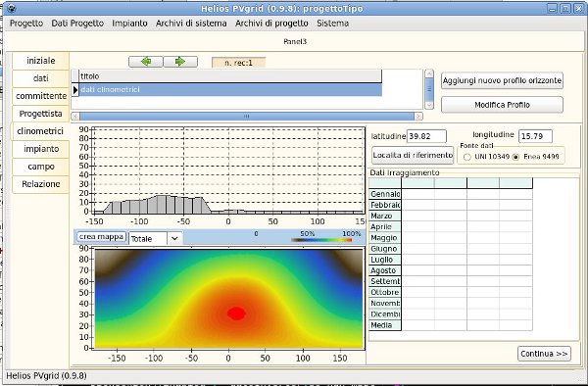The width and height of the screenshot is (588, 386).
Task: Click the horizon profile bar chart
Action: (228, 170)
